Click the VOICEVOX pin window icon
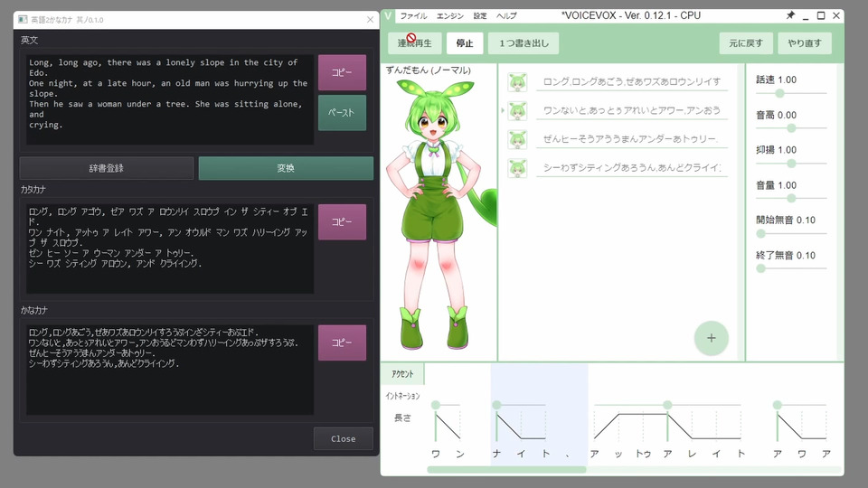The image size is (868, 488). pyautogui.click(x=790, y=15)
